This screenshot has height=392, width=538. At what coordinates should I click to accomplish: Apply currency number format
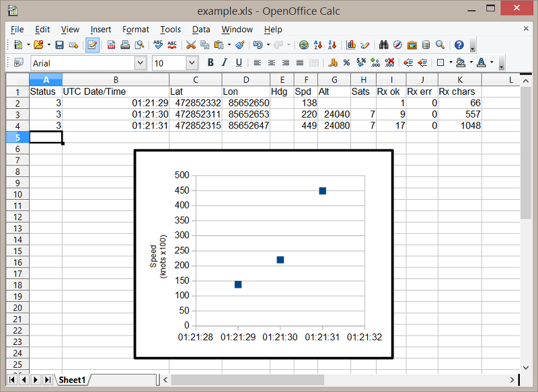point(332,63)
